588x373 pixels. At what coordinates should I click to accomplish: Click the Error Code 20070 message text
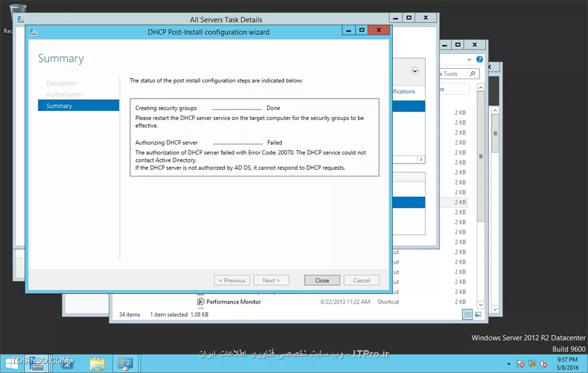(250, 156)
